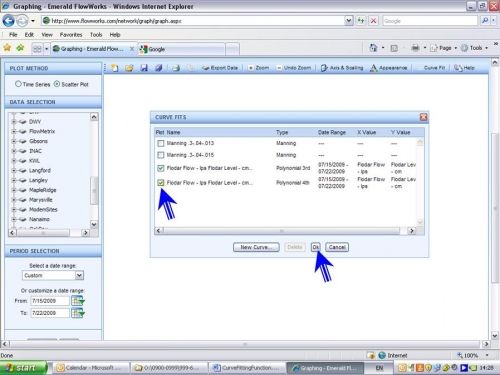Click the Add to Favorites icon
Image resolution: width=500 pixels, height=375 pixels.
pos(20,48)
